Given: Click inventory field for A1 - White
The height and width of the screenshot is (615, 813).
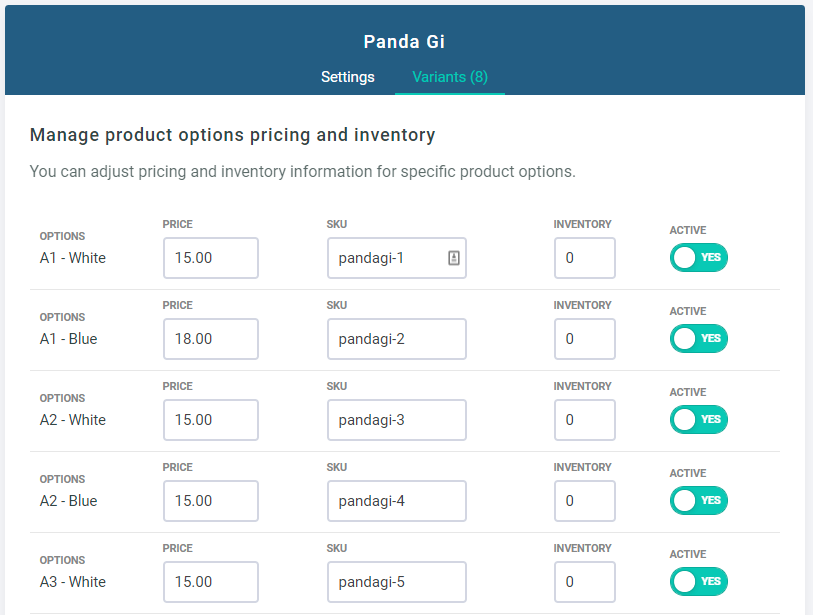Looking at the screenshot, I should click(584, 258).
